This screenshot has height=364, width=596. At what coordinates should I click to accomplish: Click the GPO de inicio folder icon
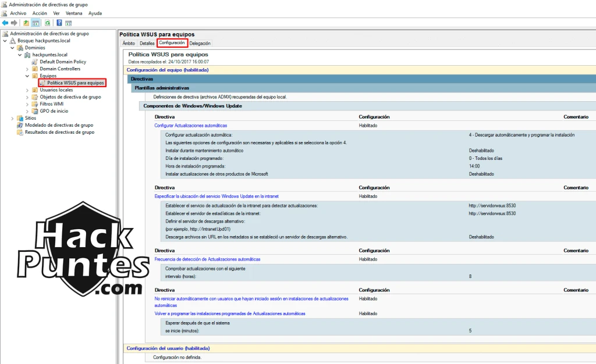[x=35, y=111]
